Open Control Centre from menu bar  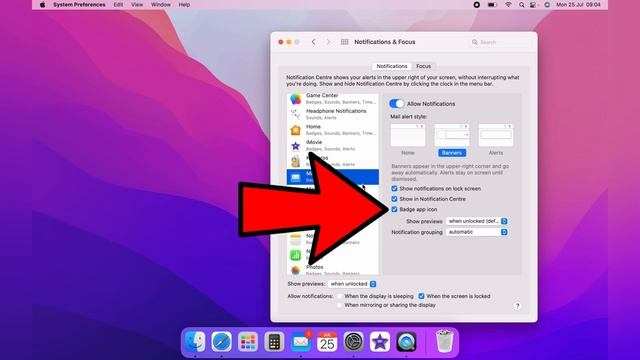click(x=534, y=5)
